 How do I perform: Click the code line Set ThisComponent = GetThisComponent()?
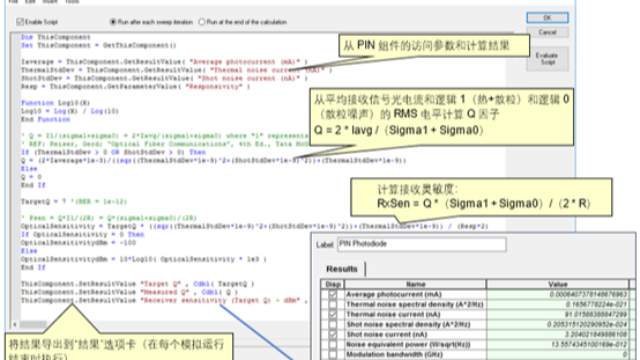[99, 45]
